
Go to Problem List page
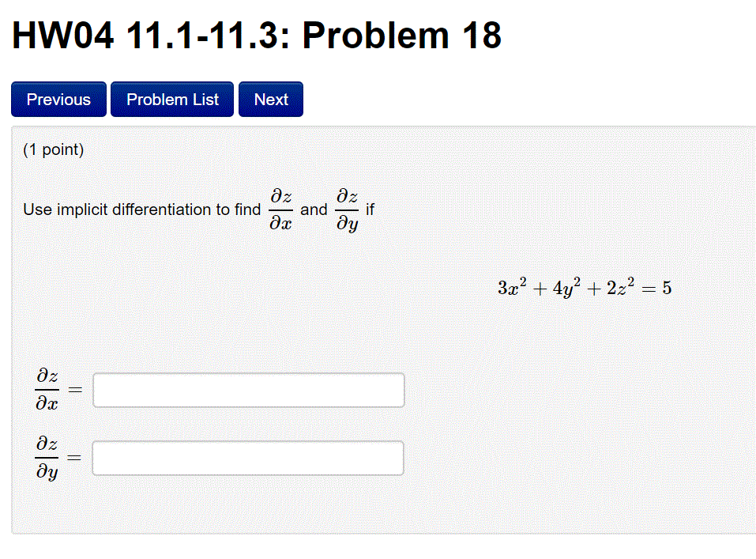tap(171, 99)
